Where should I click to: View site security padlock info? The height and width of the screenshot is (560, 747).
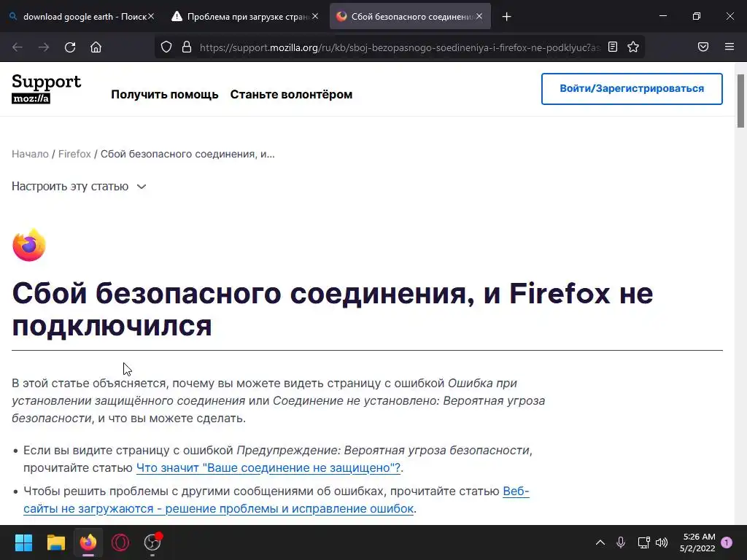click(x=187, y=47)
